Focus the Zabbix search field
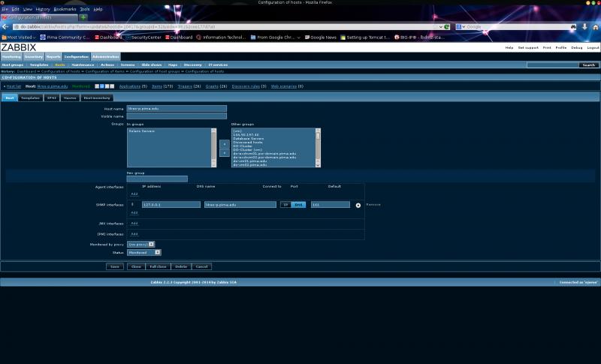Viewport: 601px width, 364px height. 553,65
